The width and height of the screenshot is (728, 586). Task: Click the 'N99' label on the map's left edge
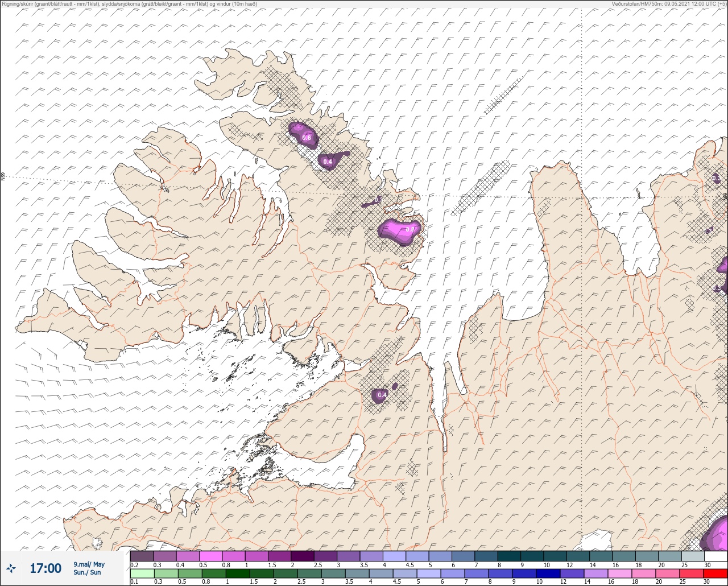tap(3, 176)
